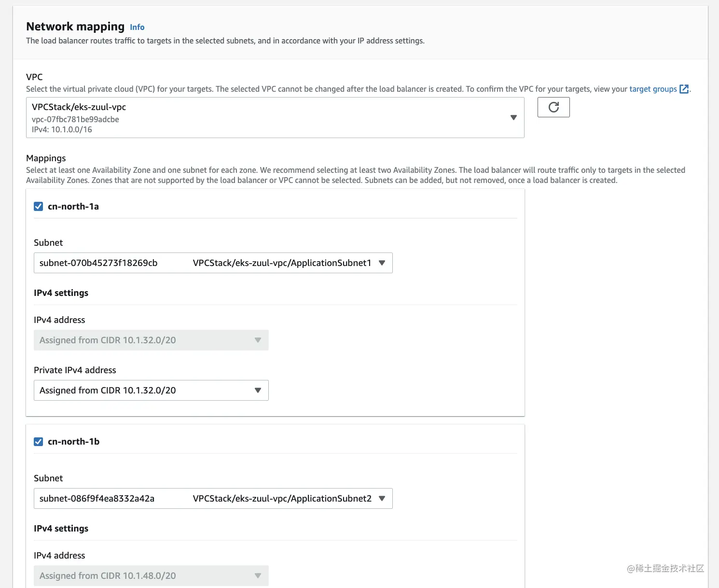This screenshot has height=588, width=719.
Task: Click the disabled IPv4 address 10.1.32.0/20 caret
Action: (258, 340)
